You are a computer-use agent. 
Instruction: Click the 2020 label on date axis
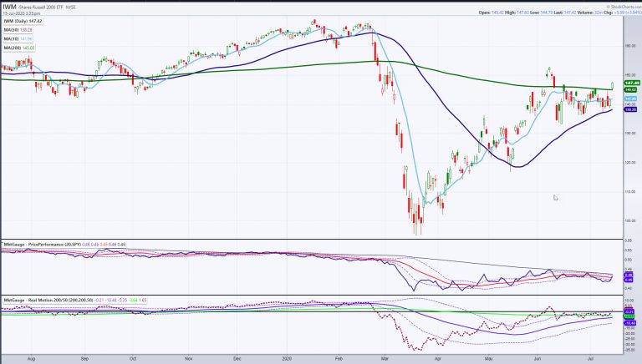click(x=288, y=359)
